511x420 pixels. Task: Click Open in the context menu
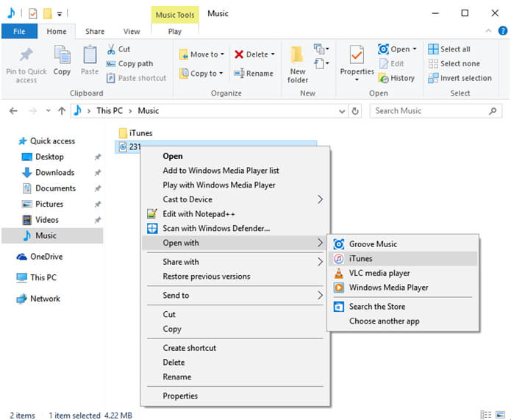235,156
